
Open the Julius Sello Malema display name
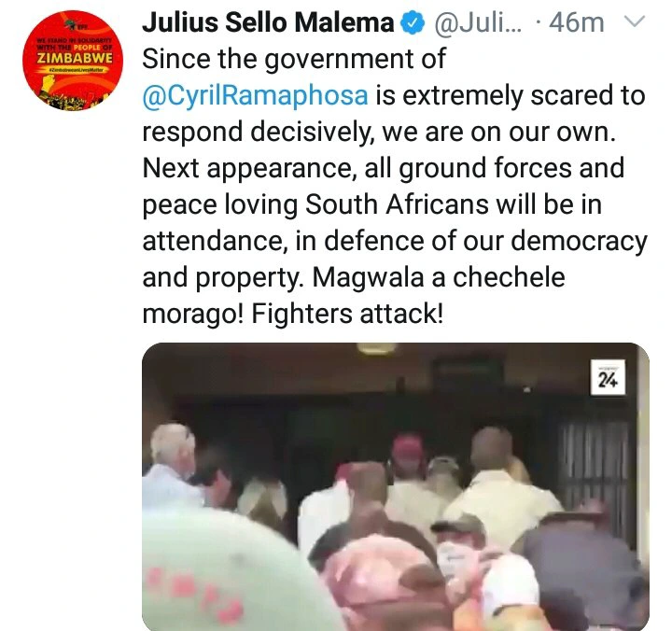tap(268, 22)
